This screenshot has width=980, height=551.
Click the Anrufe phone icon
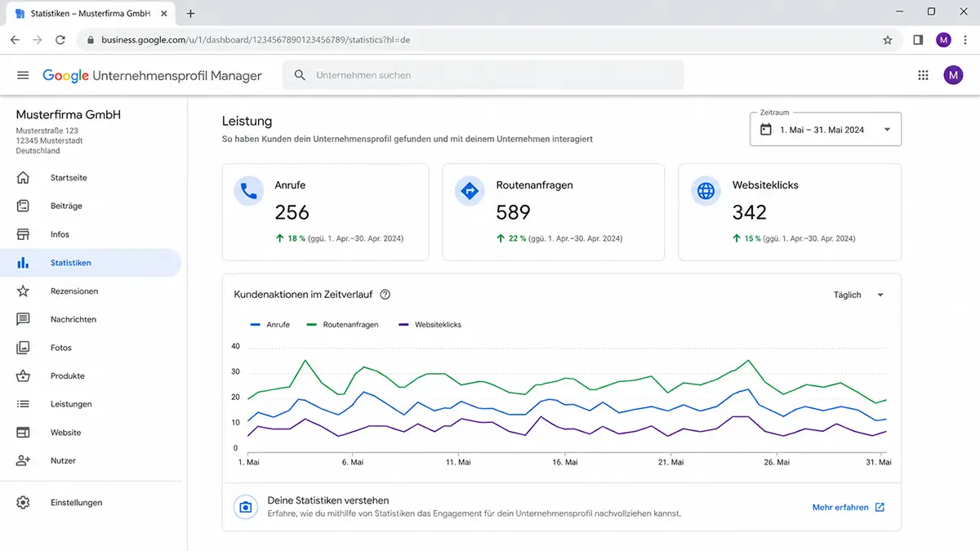coord(248,191)
